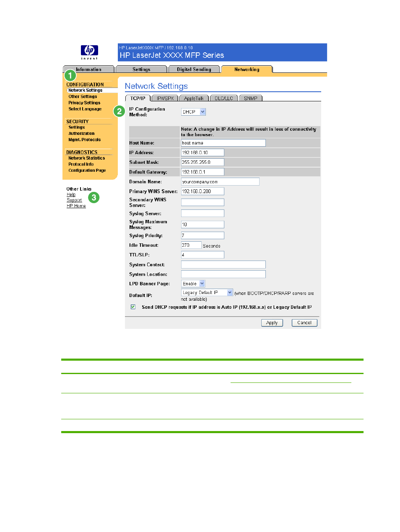Open the IPX/SPX sub-tab

click(x=165, y=98)
